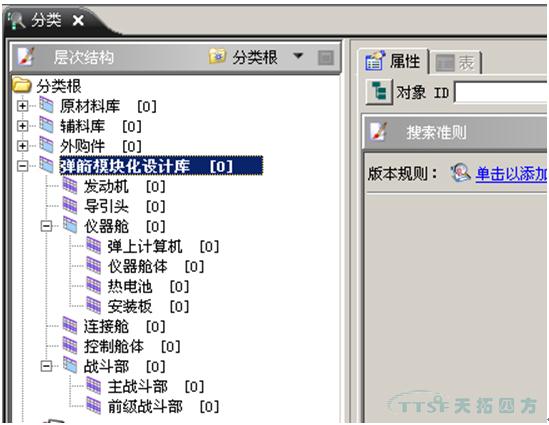Viewport: 549px width, 425px height.
Task: Click the 版本规则 search icon
Action: pyautogui.click(x=460, y=173)
